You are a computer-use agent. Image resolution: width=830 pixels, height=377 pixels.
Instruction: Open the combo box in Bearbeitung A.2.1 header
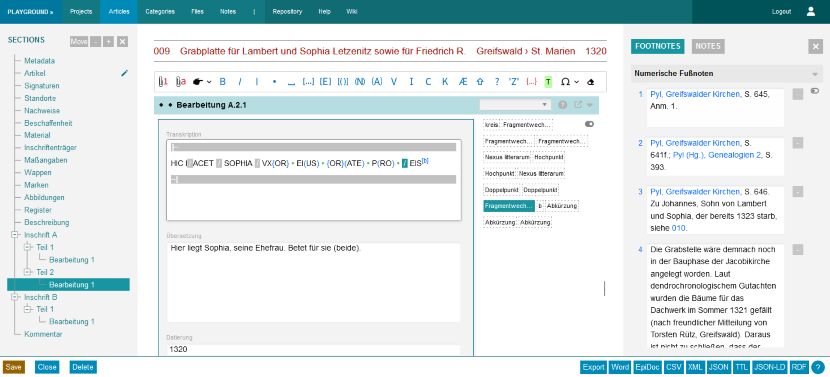[515, 105]
